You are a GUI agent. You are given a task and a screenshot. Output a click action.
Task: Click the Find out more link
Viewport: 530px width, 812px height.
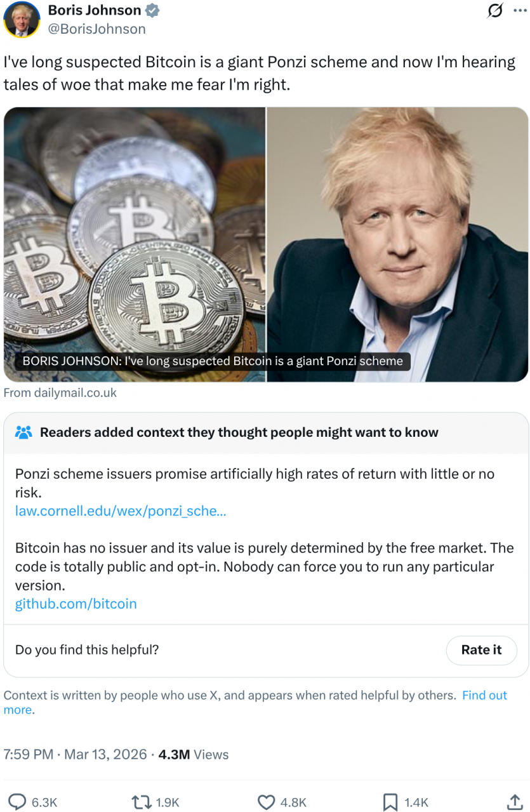coord(255,702)
